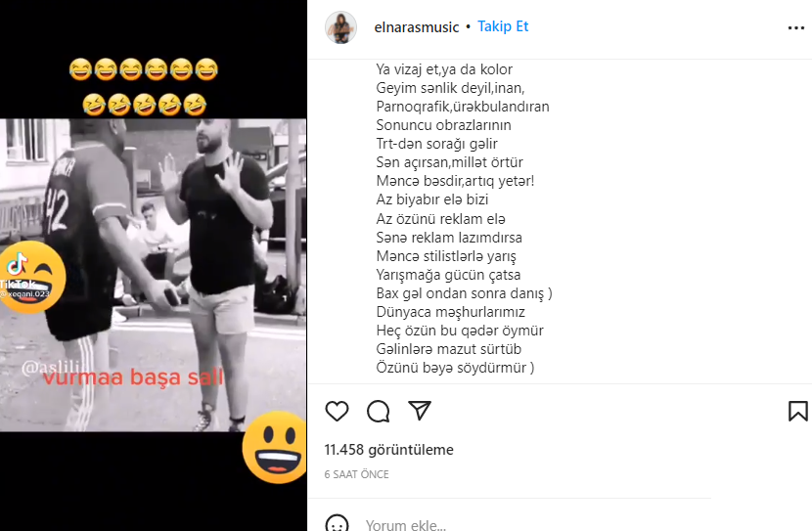Save the post with the bookmark icon

point(798,412)
